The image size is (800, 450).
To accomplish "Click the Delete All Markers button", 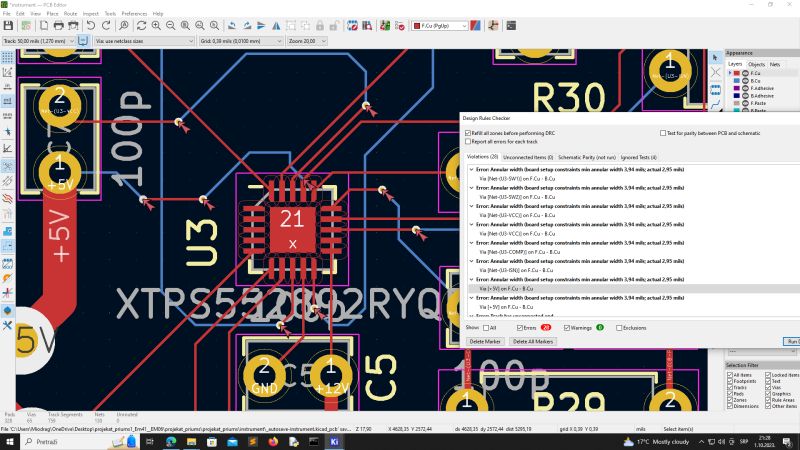I will tap(533, 341).
